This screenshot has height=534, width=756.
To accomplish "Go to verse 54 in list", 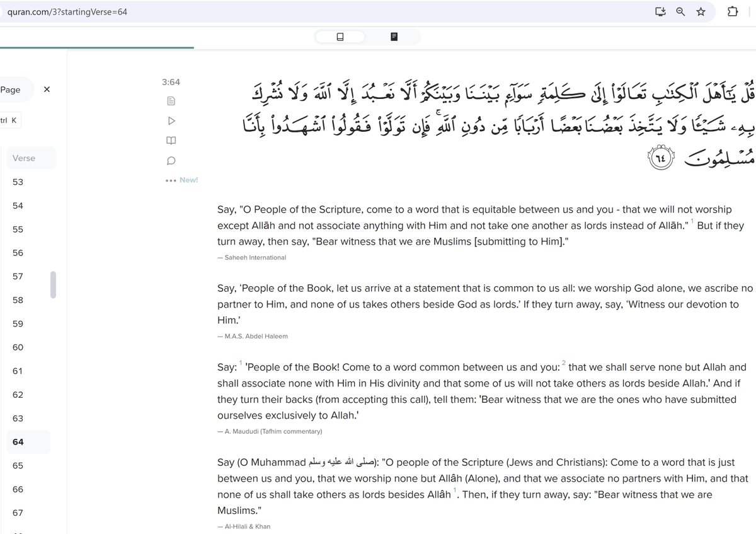I will [x=18, y=206].
